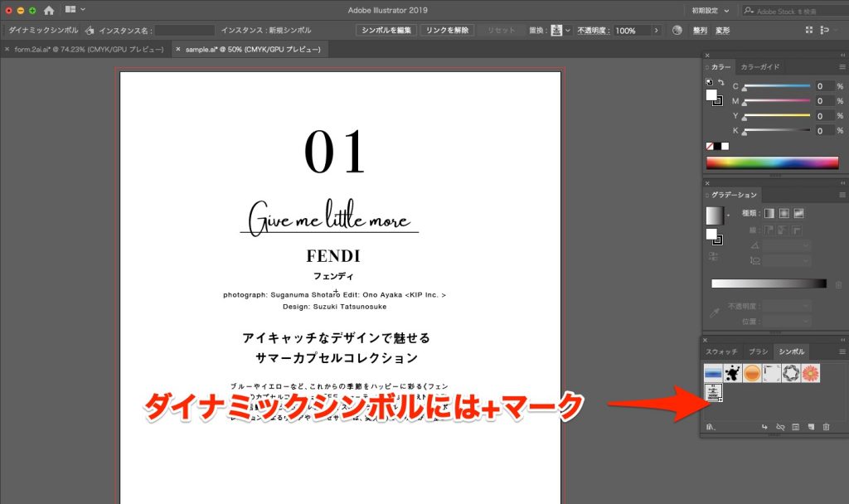Select the dynamic symbol with the plus mark
The height and width of the screenshot is (504, 849).
(x=713, y=392)
